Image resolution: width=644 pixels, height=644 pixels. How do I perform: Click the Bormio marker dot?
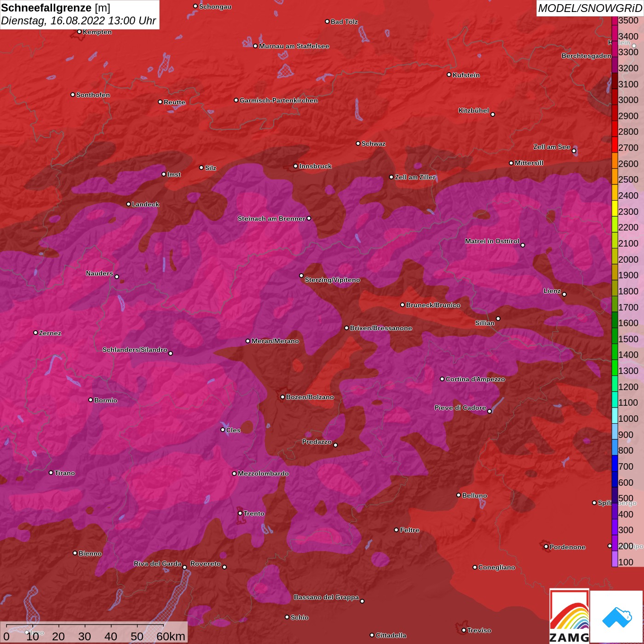pos(91,400)
